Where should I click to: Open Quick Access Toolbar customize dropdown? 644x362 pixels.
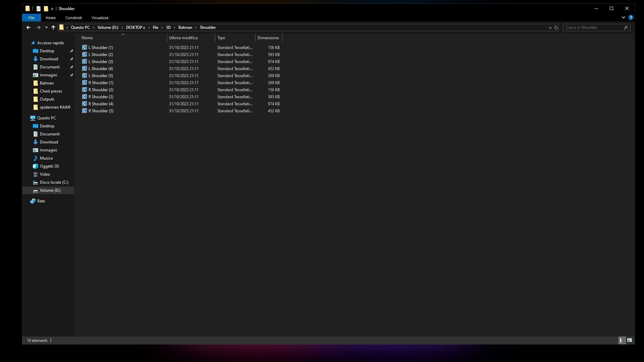pos(52,9)
